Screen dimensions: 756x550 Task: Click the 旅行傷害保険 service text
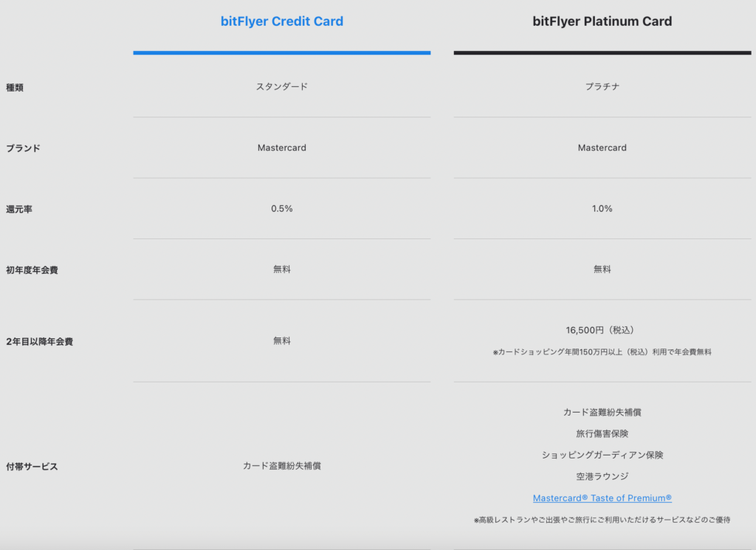tap(602, 434)
